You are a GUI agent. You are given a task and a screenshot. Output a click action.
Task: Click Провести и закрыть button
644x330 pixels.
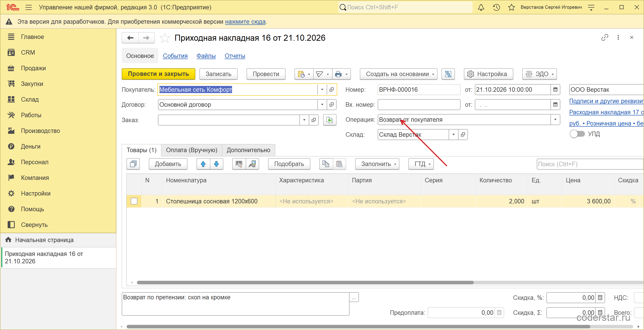pos(158,74)
